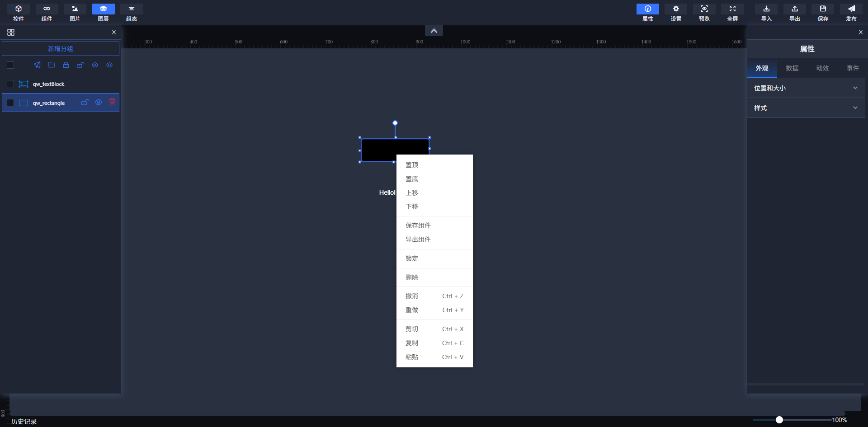This screenshot has width=868, height=427.
Task: Click the zoom slider handle
Action: pos(779,420)
